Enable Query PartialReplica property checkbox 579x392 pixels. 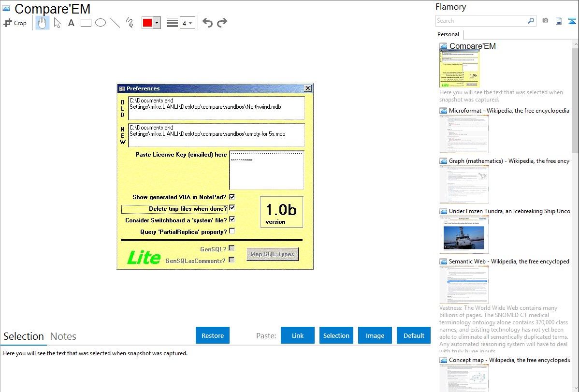(232, 231)
